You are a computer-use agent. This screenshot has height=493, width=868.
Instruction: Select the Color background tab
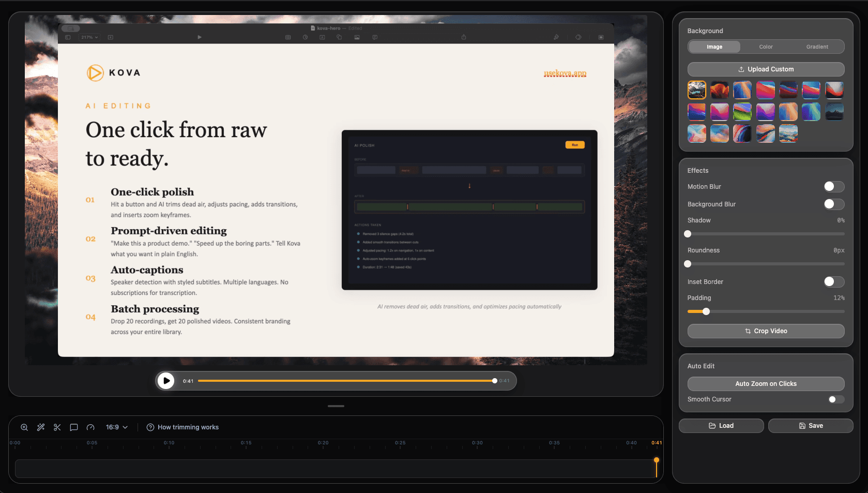765,47
